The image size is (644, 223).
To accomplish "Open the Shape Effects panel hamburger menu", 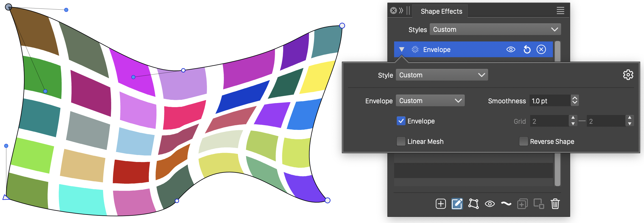I will pyautogui.click(x=560, y=11).
